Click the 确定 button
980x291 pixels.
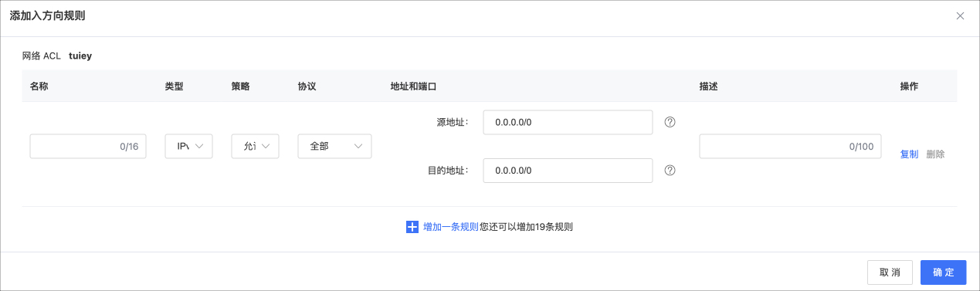(x=944, y=272)
